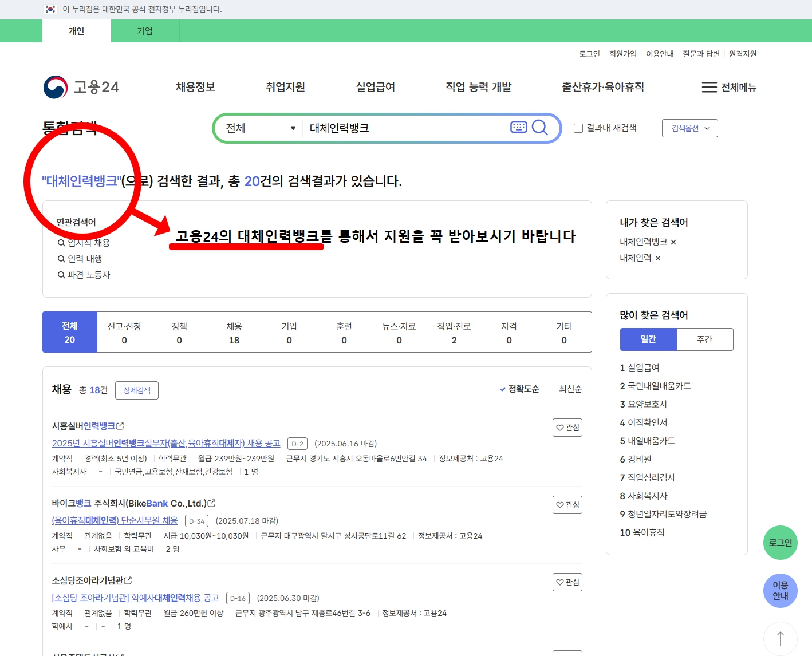Expand the 검색옵션 dropdown
812x656 pixels.
(x=689, y=128)
